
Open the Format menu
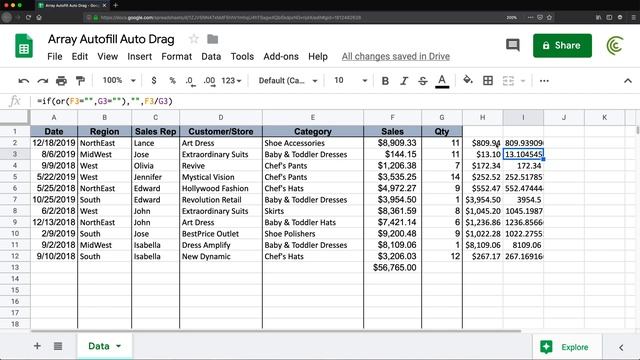coord(176,56)
